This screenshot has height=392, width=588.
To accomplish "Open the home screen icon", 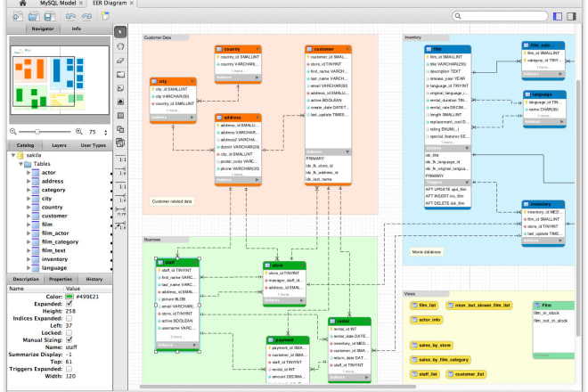I will tap(22, 3).
